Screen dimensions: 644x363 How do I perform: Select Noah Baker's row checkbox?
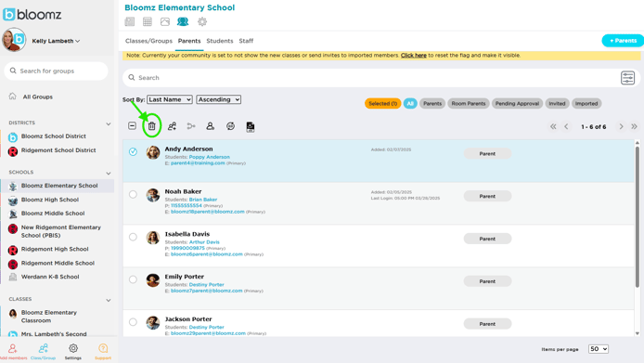click(x=133, y=194)
